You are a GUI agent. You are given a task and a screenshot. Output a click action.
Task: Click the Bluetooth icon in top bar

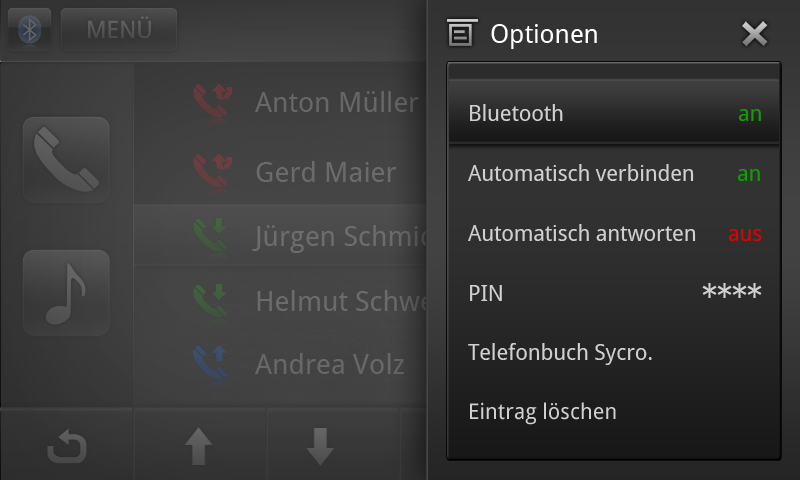[31, 30]
